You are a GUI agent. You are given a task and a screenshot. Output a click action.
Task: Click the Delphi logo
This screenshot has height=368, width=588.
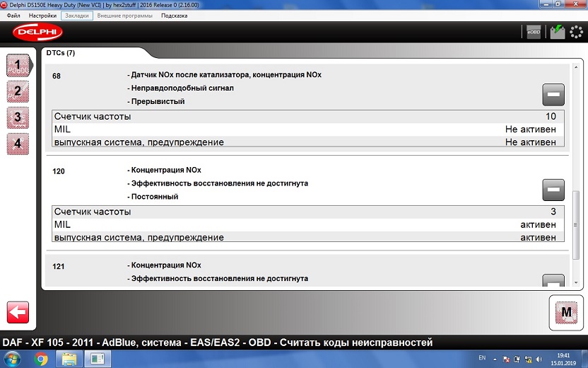37,32
